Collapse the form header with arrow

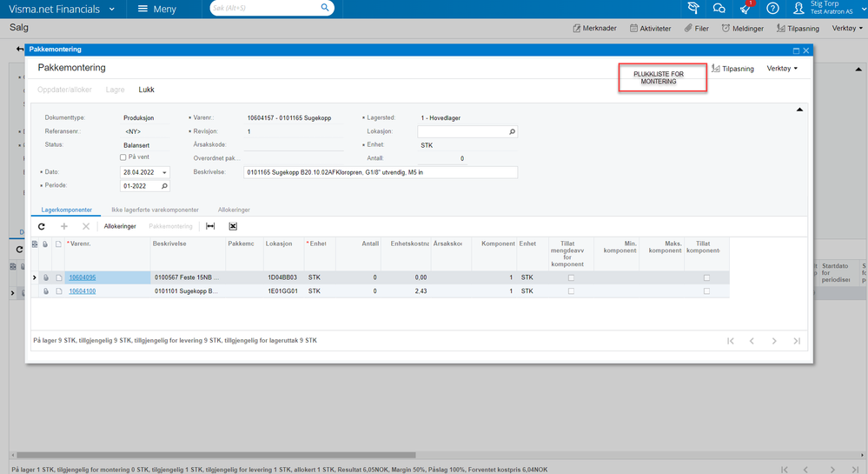point(799,110)
